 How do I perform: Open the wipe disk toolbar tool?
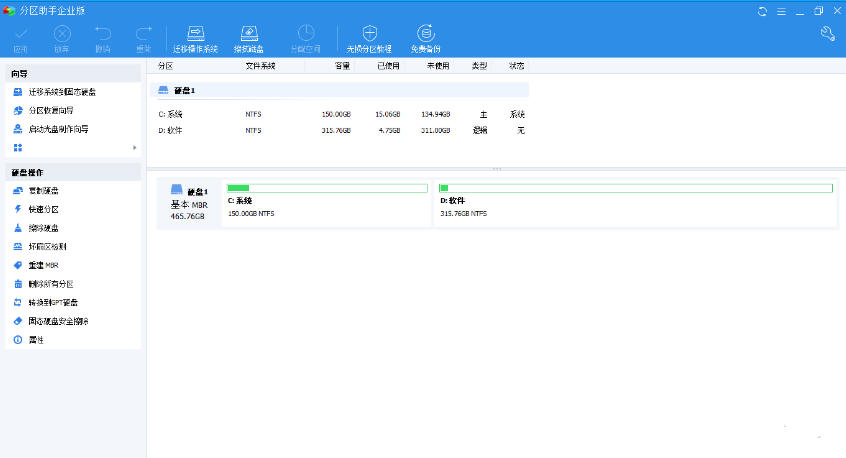(x=249, y=39)
